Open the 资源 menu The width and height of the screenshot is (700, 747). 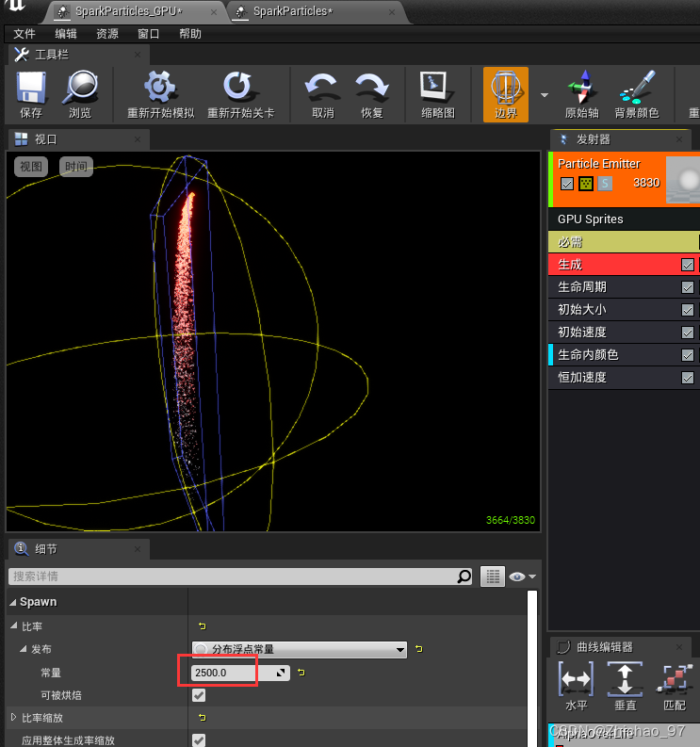(x=107, y=34)
